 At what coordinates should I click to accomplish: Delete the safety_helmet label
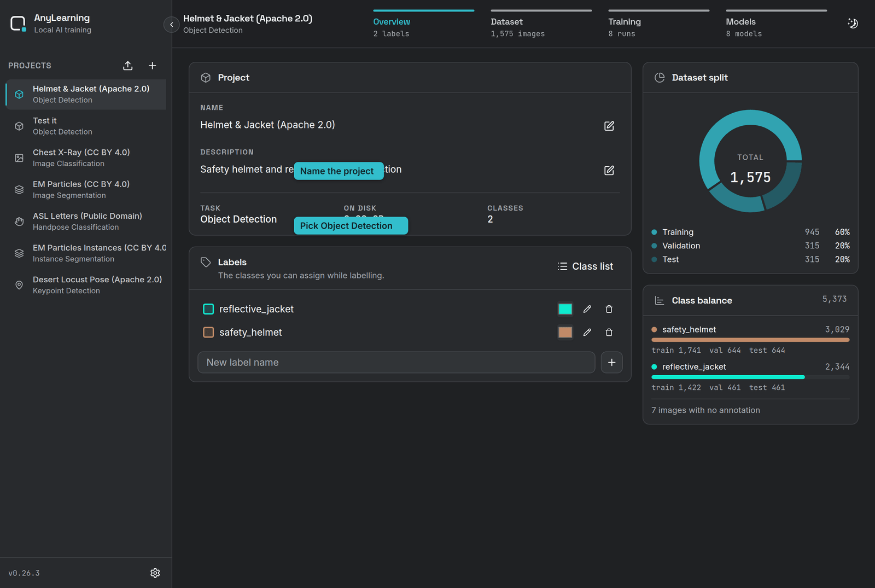[x=609, y=332]
